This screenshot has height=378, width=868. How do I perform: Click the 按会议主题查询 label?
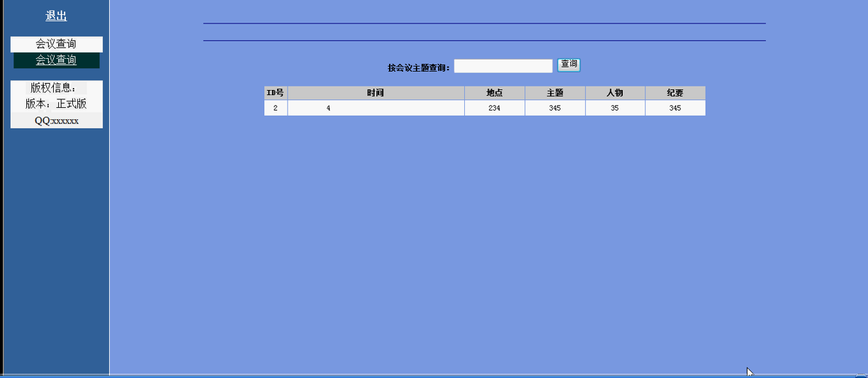tap(419, 67)
